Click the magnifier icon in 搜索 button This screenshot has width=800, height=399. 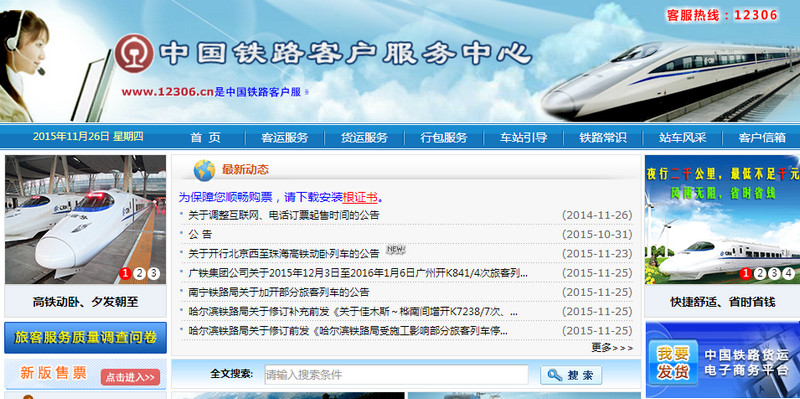point(555,376)
